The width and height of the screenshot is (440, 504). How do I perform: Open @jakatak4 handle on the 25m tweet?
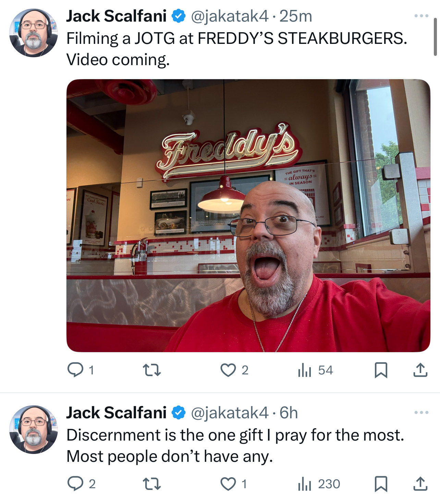230,16
